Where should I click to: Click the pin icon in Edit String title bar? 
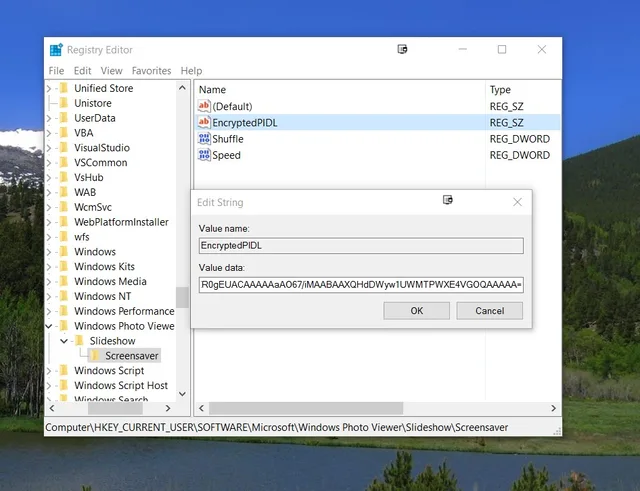pyautogui.click(x=448, y=200)
